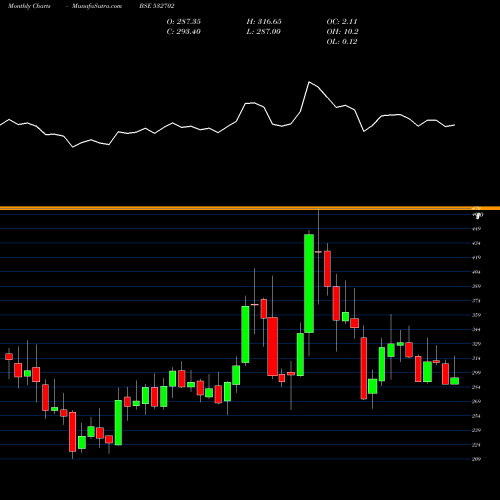The image size is (500, 500).
Task: Click the 224 price axis label
Action: [477, 445]
